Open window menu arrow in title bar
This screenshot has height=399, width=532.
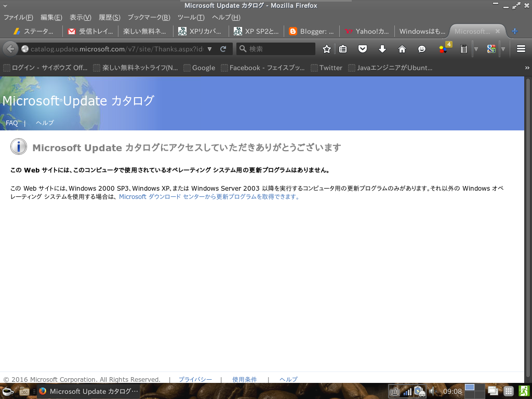pos(4,6)
